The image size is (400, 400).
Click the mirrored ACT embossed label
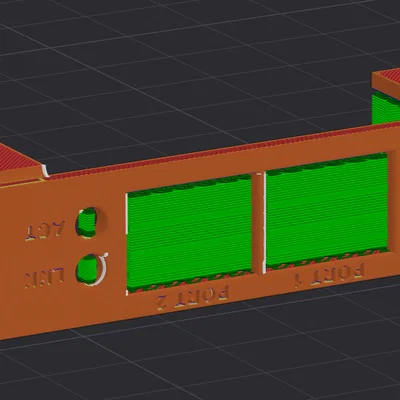(46, 231)
